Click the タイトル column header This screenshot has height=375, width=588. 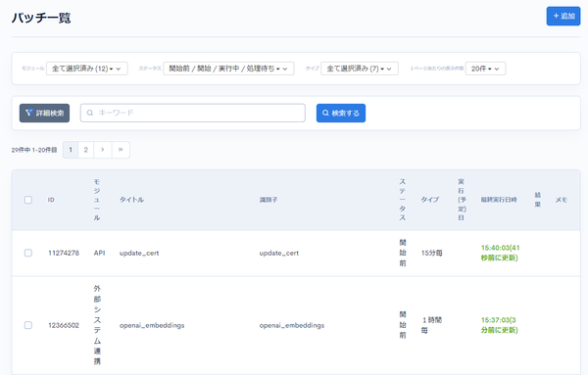131,200
